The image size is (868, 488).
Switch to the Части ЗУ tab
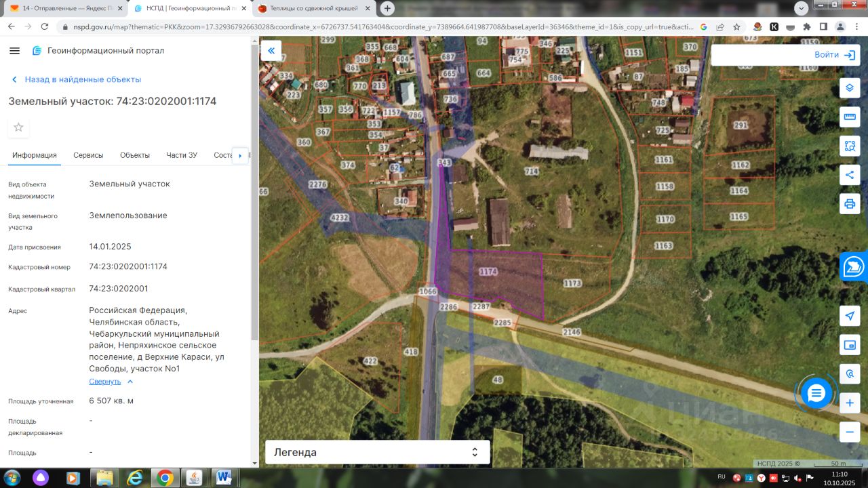point(182,155)
